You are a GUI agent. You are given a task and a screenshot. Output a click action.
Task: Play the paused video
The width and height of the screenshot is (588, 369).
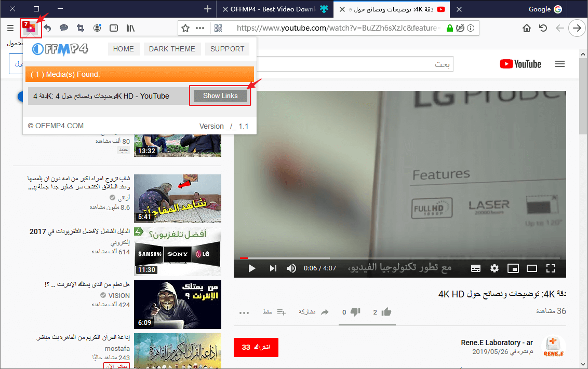tap(252, 268)
